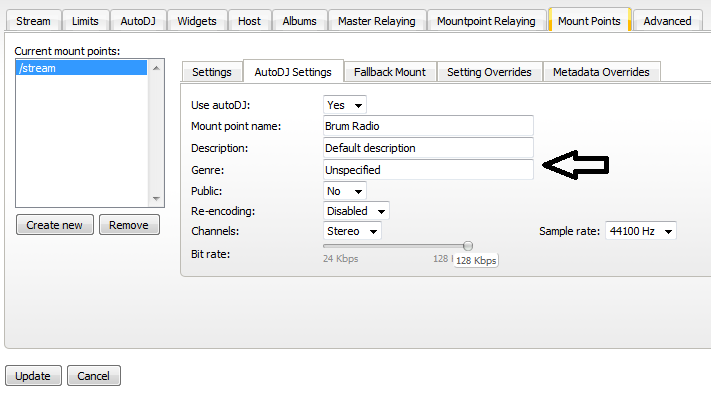The image size is (711, 403).
Task: Open the Re-encoding dropdown
Action: coord(357,211)
